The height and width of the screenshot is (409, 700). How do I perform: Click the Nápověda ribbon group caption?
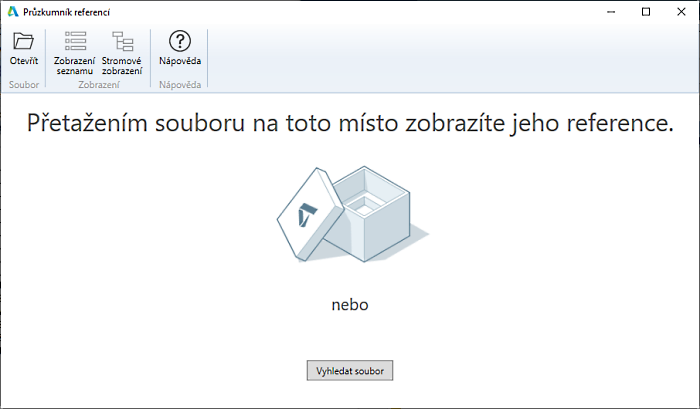tap(180, 85)
